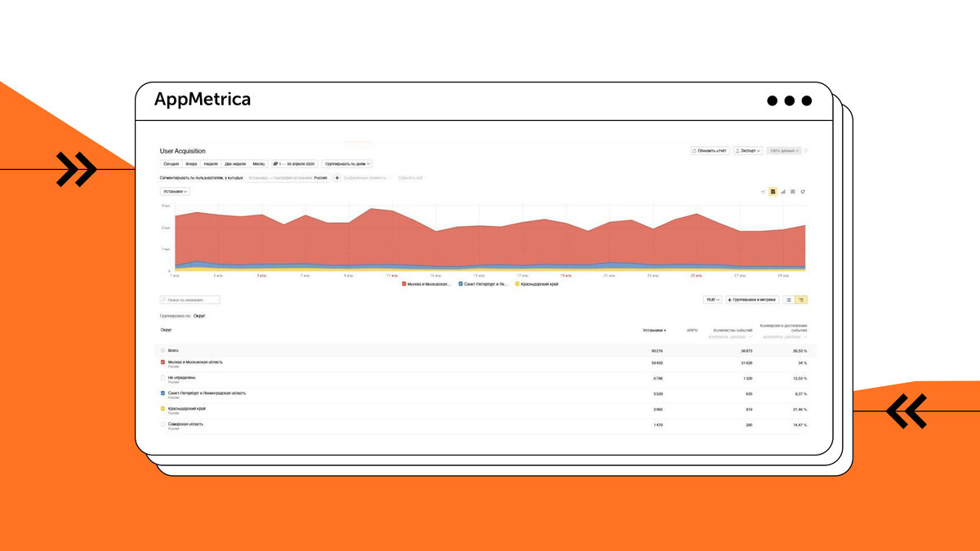Select the Месяц period tab
The width and height of the screenshot is (980, 551).
(259, 164)
